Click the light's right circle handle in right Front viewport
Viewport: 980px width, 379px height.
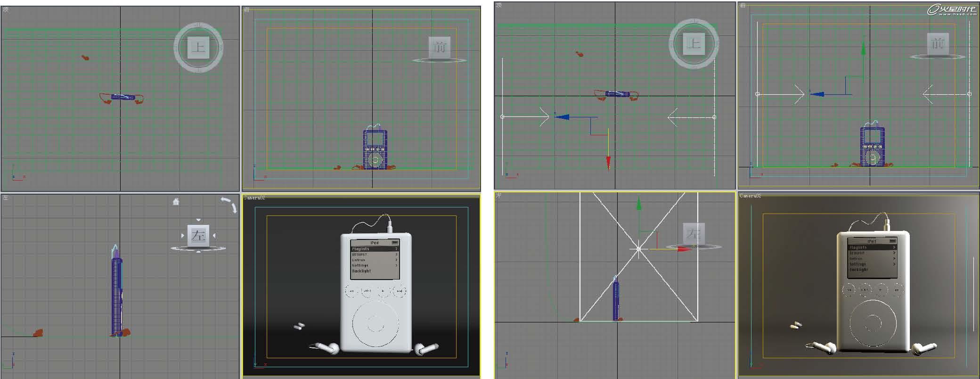tap(969, 94)
